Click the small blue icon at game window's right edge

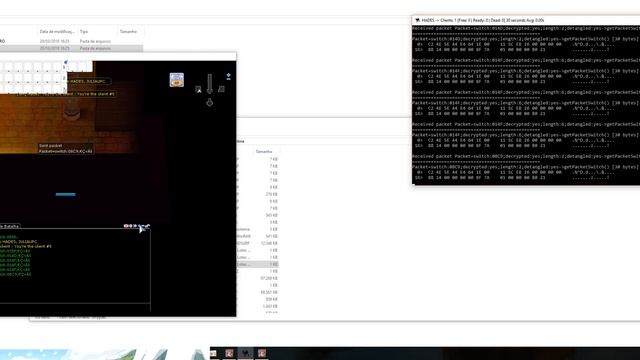pyautogui.click(x=229, y=76)
